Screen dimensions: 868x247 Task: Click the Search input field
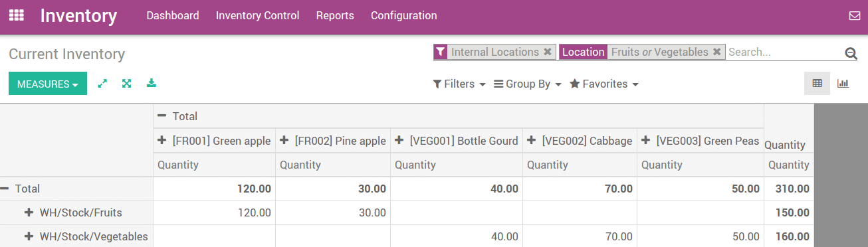784,52
